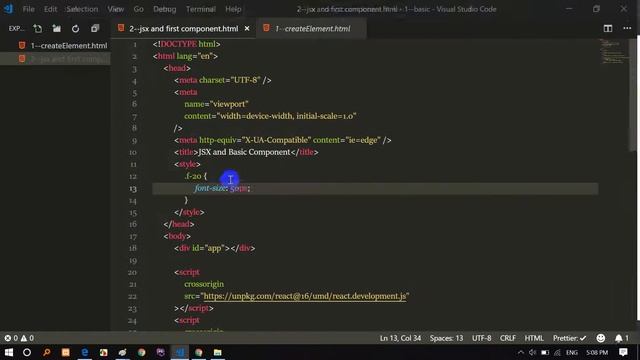
Task: Click the battery tray icon
Action: click(545, 352)
